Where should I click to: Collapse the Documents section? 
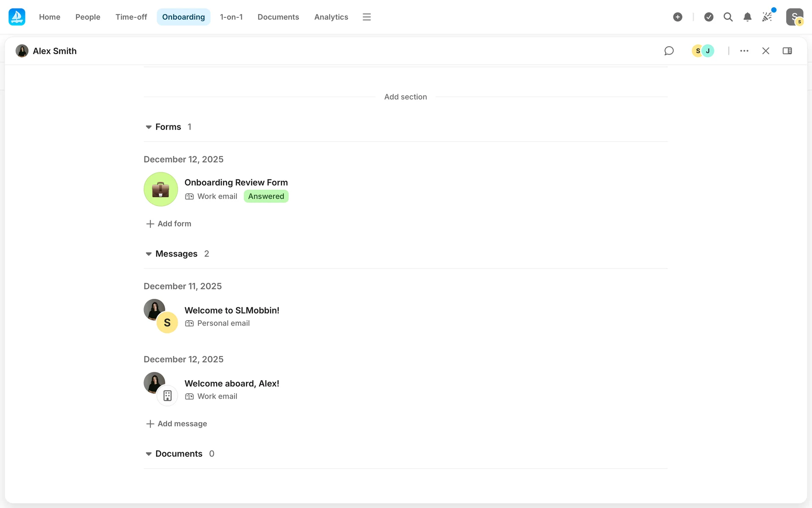pyautogui.click(x=148, y=454)
